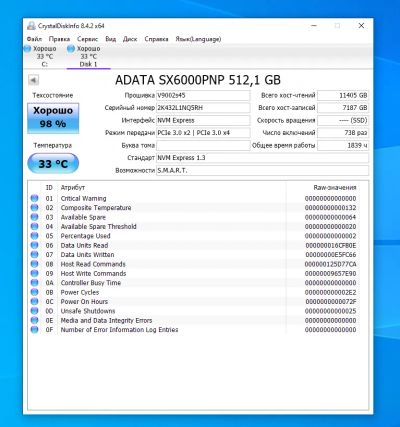Click the Стандарт NVM Express 1.3 field
This screenshot has width=400, height=427.
[263, 158]
